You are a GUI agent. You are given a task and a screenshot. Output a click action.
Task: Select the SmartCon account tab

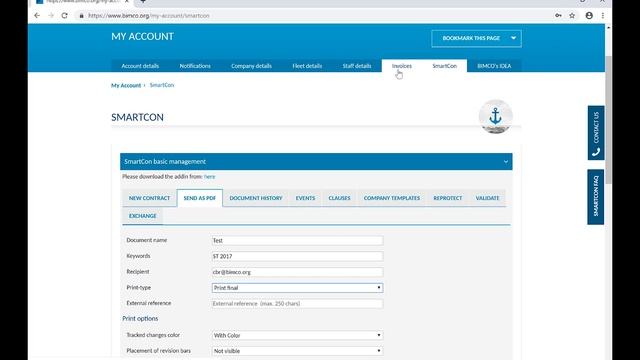[444, 66]
